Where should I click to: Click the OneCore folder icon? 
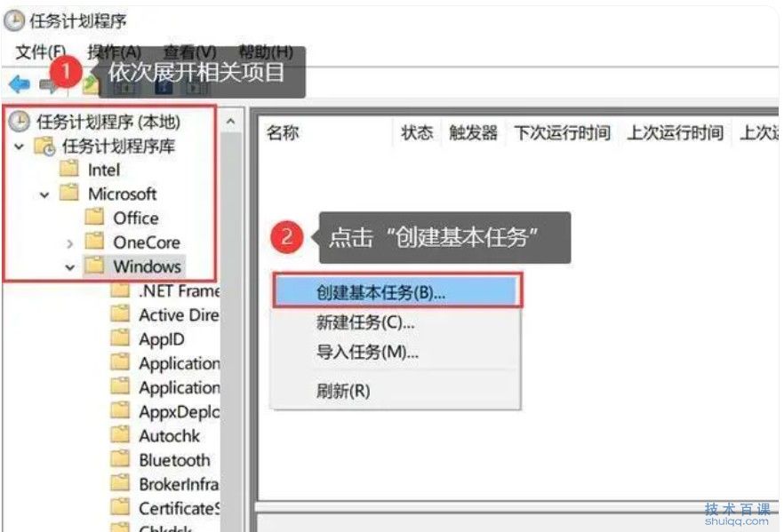(x=94, y=242)
